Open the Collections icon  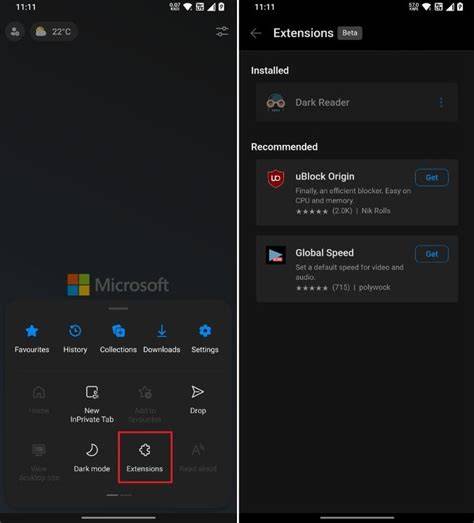[x=118, y=331]
